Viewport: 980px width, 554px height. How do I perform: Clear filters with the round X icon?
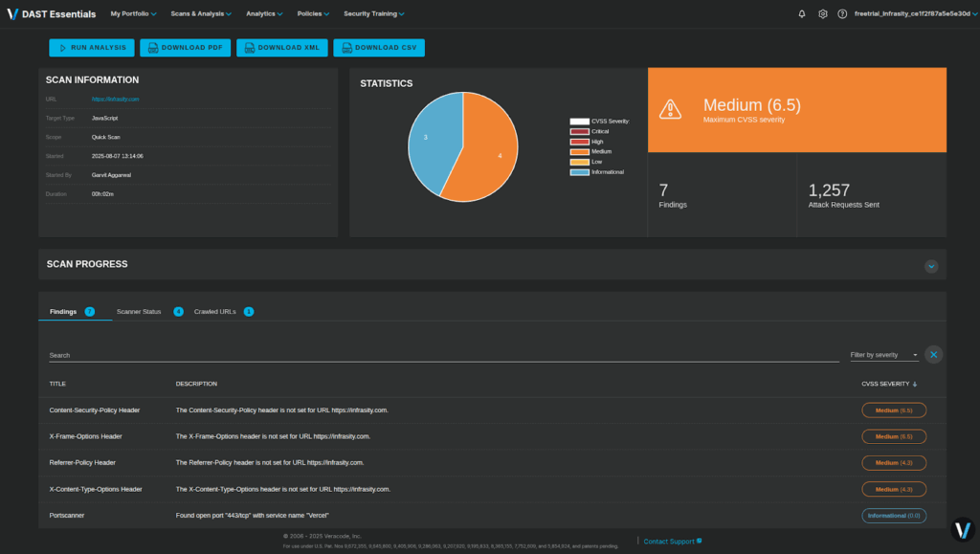[x=934, y=355]
